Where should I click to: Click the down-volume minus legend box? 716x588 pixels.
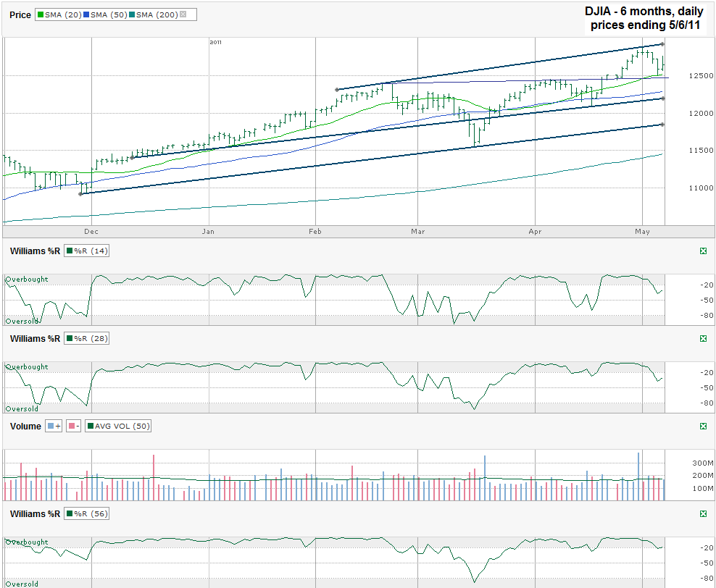[x=73, y=426]
